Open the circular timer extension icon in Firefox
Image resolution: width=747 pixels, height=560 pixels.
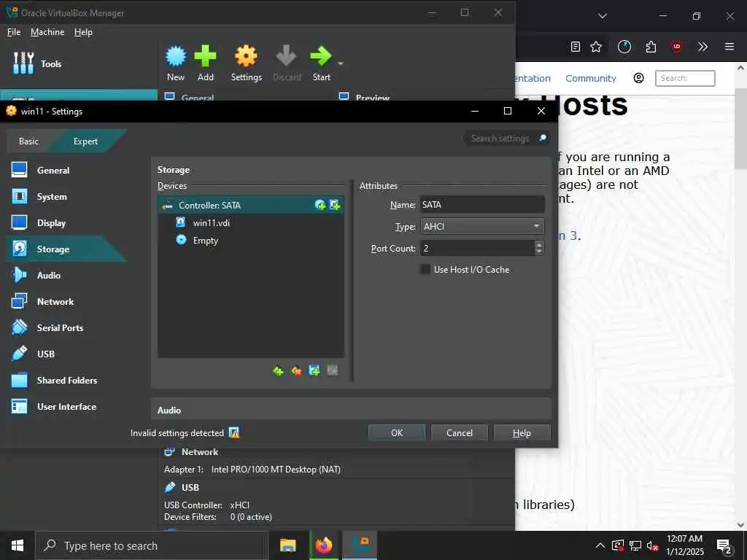pyautogui.click(x=624, y=47)
